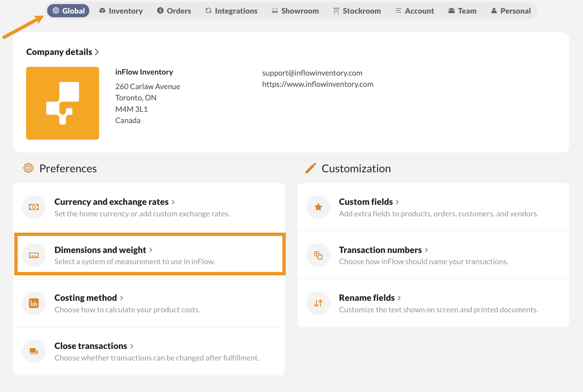Open the Integrations tab
Image resolution: width=583 pixels, height=392 pixels.
tap(231, 11)
